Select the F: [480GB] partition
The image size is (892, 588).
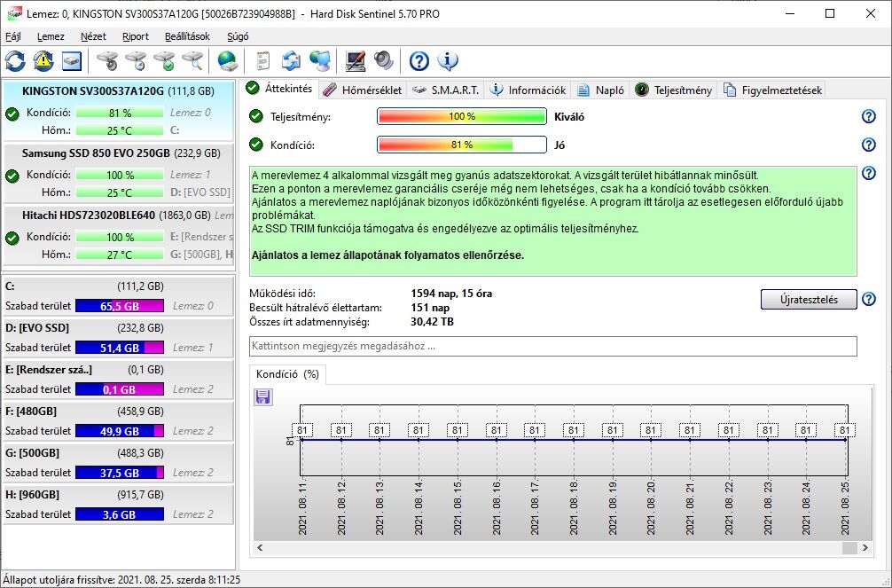pyautogui.click(x=118, y=421)
